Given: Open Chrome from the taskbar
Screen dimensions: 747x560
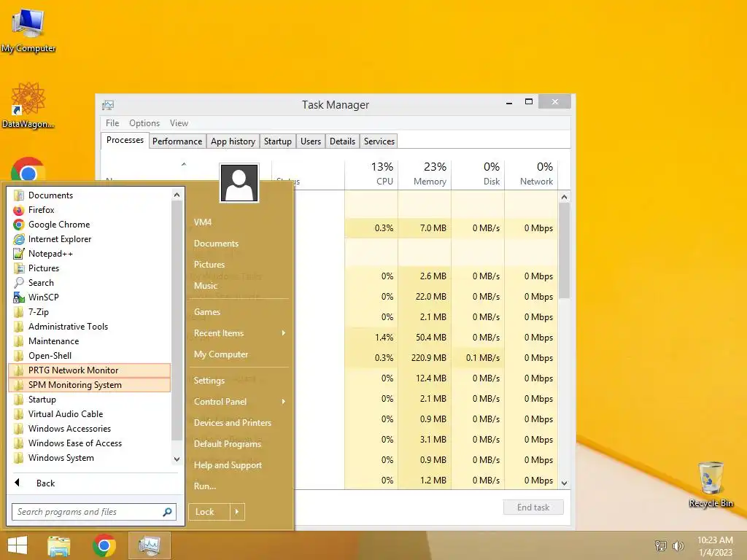Looking at the screenshot, I should (x=104, y=545).
